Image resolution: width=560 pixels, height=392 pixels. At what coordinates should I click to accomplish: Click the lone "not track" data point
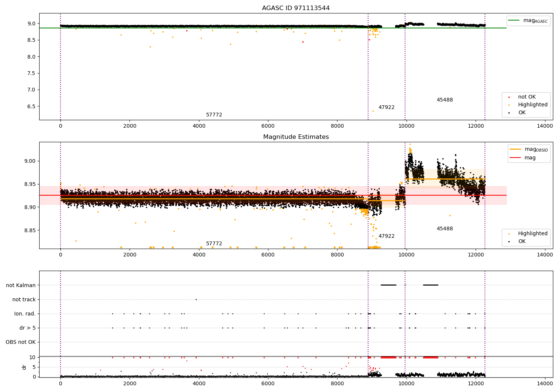[x=196, y=299]
